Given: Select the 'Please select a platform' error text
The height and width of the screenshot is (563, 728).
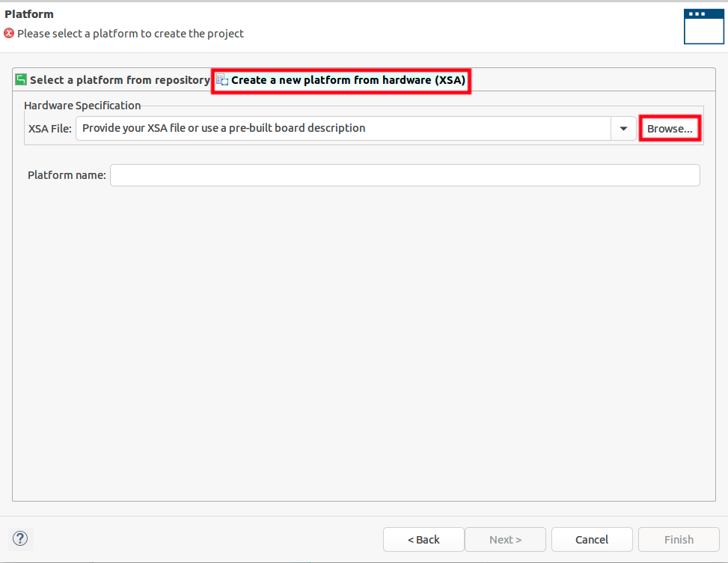Looking at the screenshot, I should pyautogui.click(x=130, y=34).
